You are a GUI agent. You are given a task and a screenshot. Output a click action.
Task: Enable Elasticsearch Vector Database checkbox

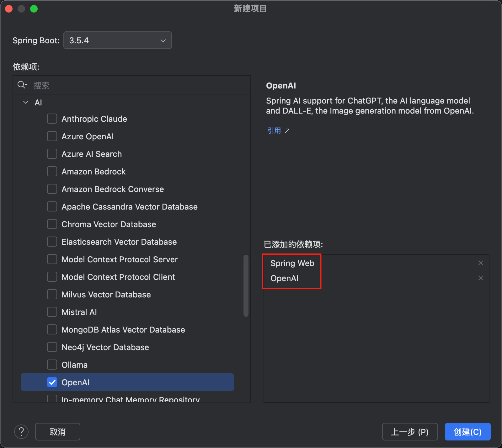52,242
